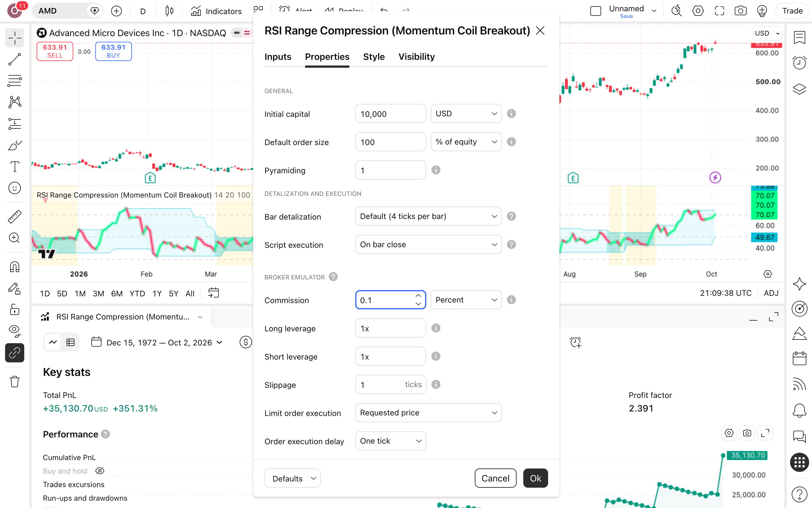
Task: Toggle ADJ adjusted data button
Action: coord(771,293)
